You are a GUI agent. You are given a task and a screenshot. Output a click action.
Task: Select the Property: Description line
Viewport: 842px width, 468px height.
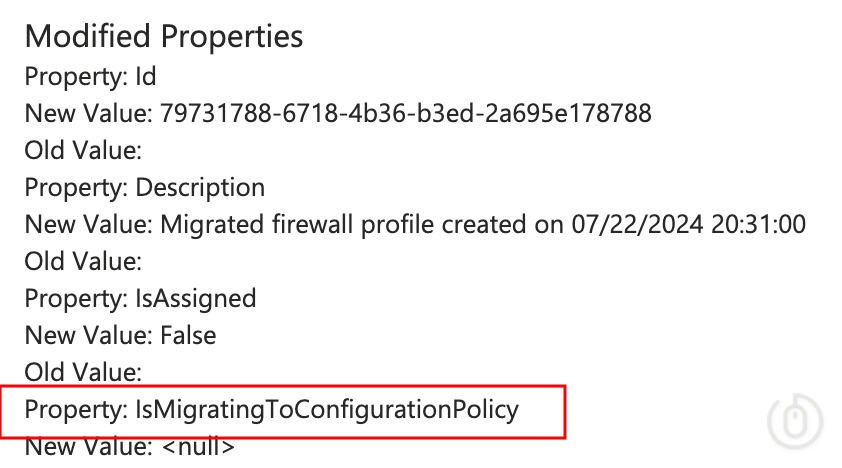click(x=145, y=187)
